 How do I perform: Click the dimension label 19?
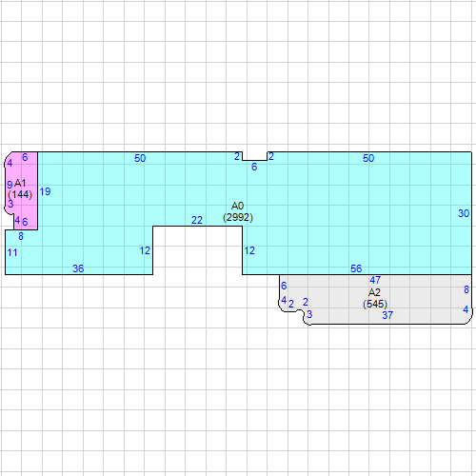pyautogui.click(x=45, y=191)
